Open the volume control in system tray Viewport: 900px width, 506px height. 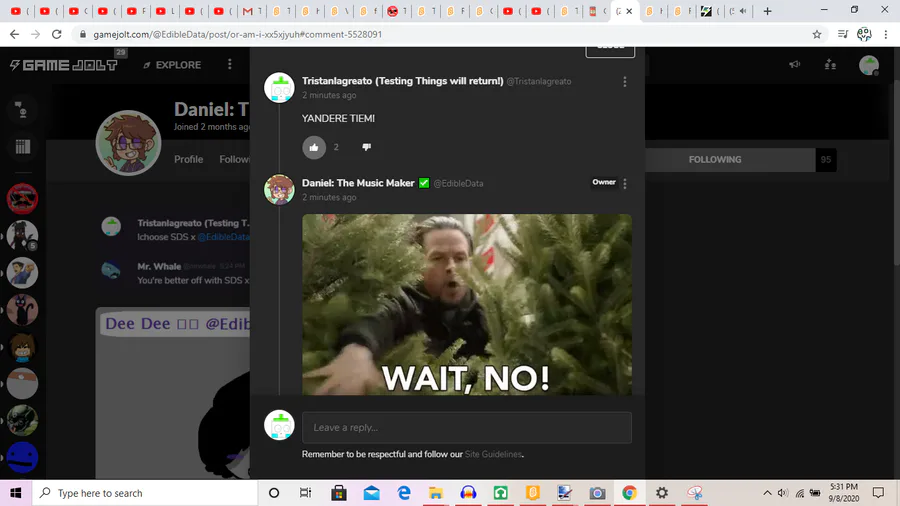[783, 493]
